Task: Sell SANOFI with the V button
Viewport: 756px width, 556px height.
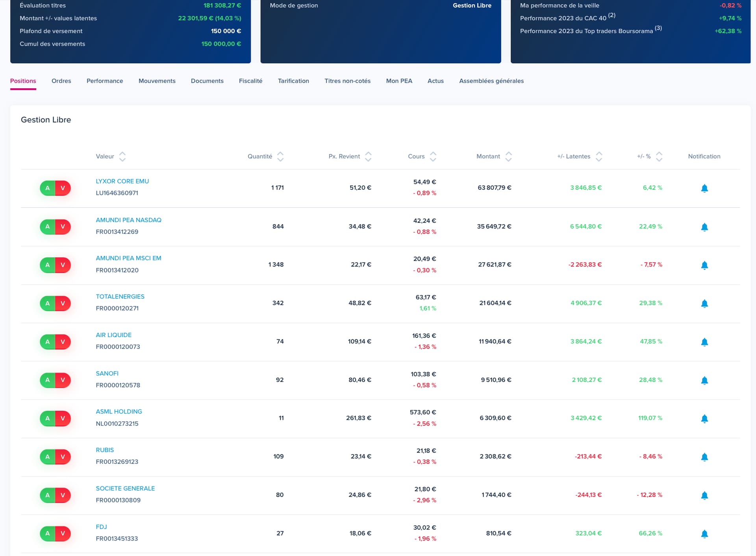Action: 63,380
